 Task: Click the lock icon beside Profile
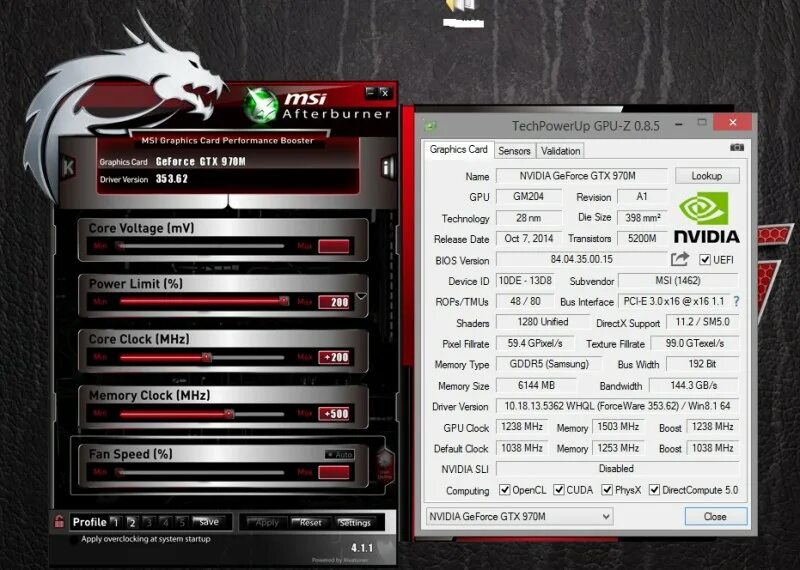coord(59,522)
